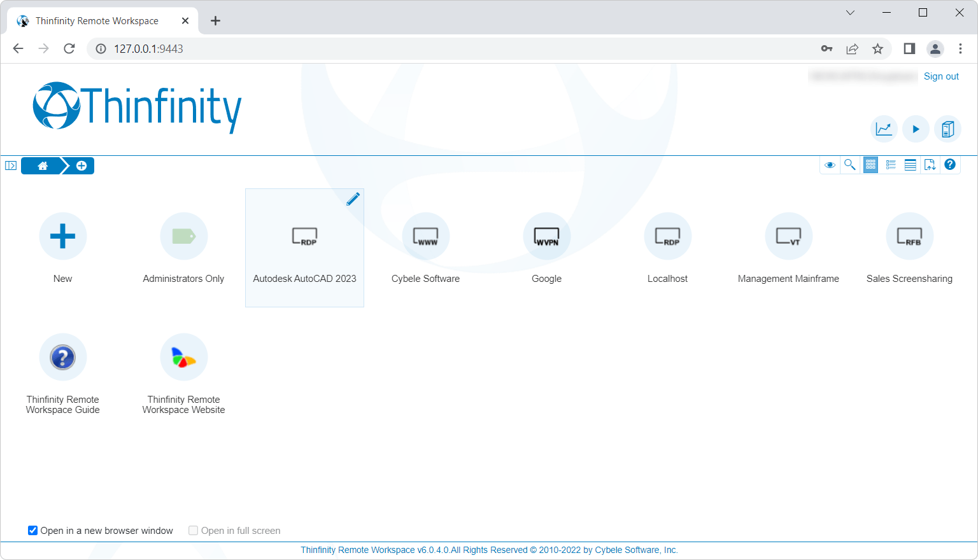The image size is (978, 560).
Task: Click the play button icon in the header
Action: pos(916,129)
